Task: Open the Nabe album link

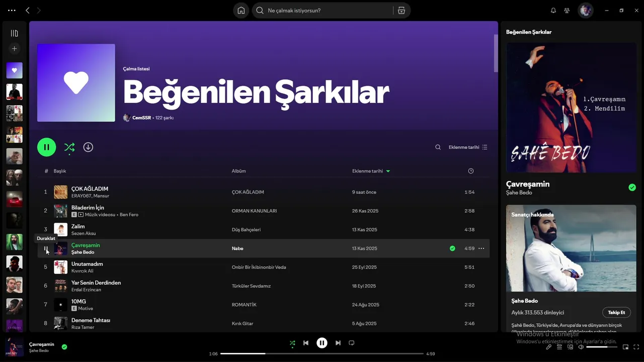Action: pyautogui.click(x=237, y=248)
